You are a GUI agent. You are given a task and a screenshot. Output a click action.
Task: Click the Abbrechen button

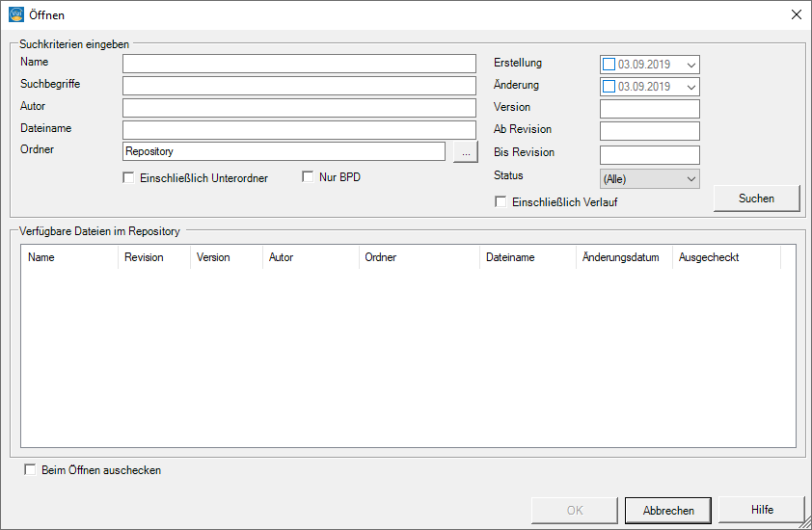coord(667,510)
